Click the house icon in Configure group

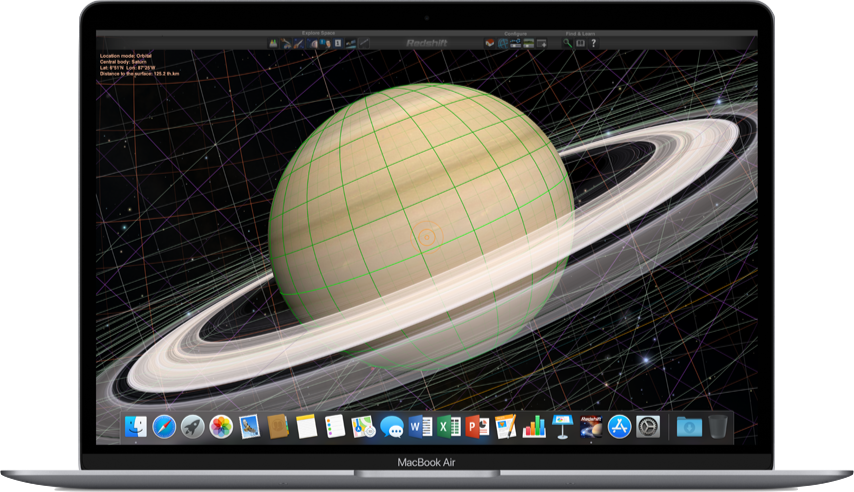[490, 43]
